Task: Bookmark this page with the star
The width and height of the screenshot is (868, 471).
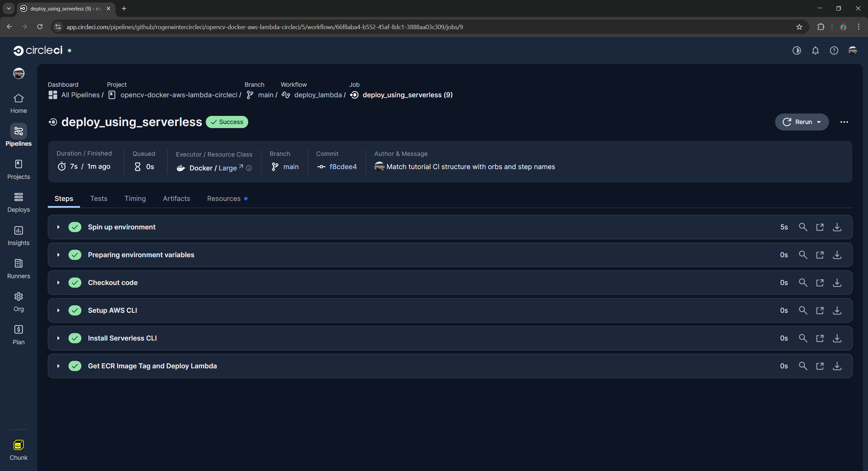Action: click(799, 27)
